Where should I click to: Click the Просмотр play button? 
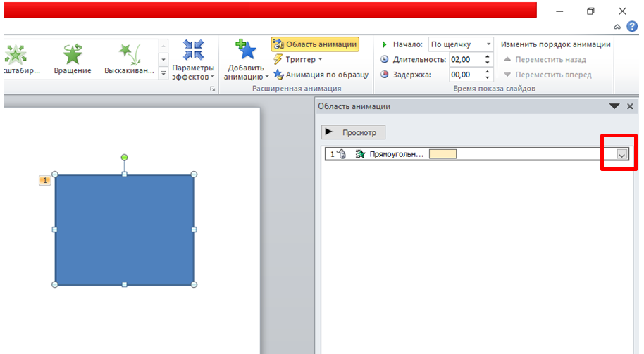tap(353, 132)
